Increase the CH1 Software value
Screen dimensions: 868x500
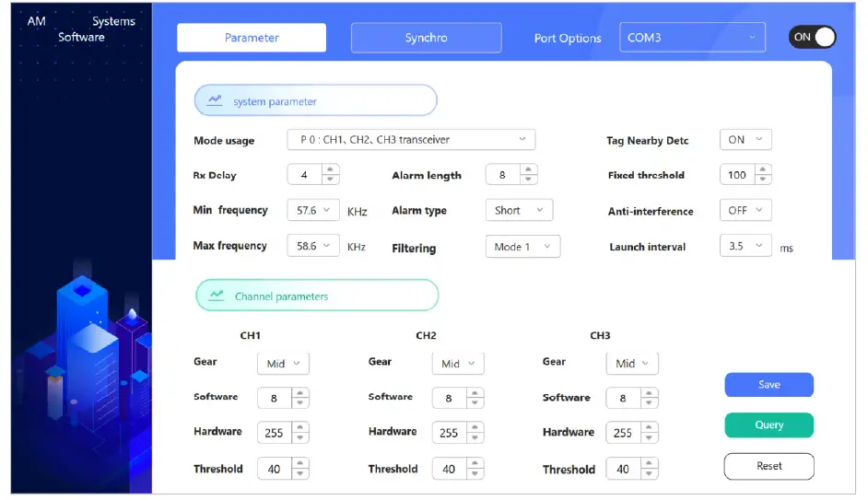[300, 393]
